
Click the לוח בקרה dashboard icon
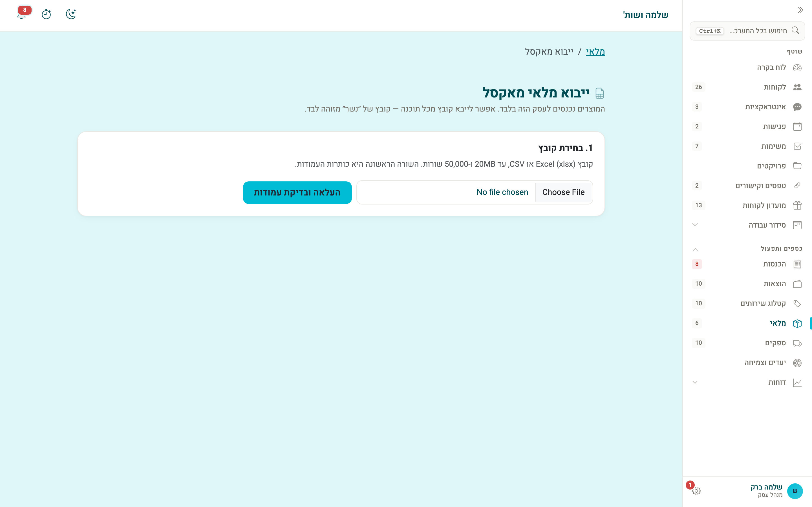797,68
